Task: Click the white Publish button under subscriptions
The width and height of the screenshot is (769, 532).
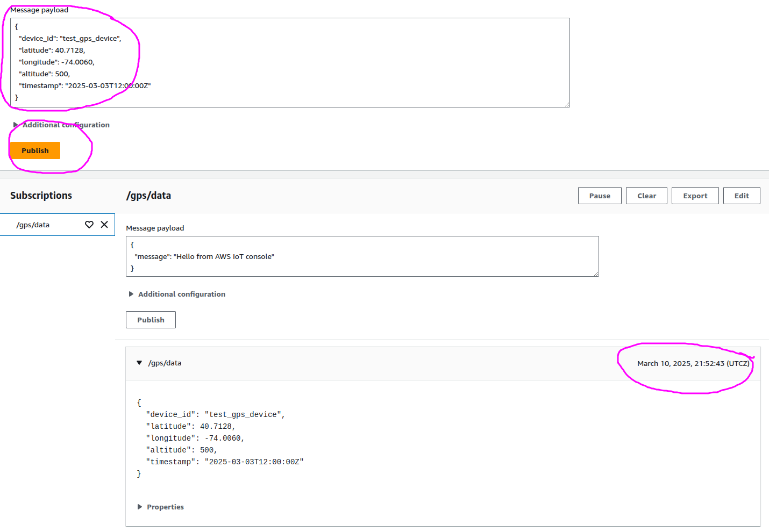Action: 151,320
